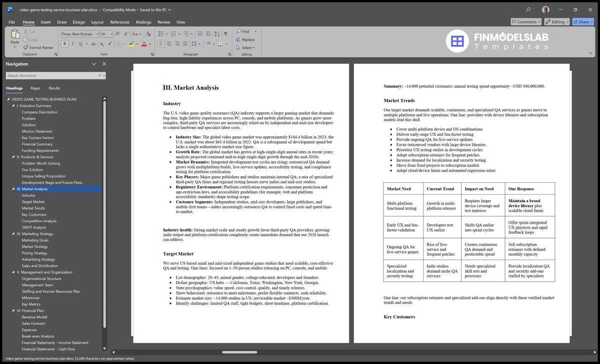Align text right

click(177, 44)
